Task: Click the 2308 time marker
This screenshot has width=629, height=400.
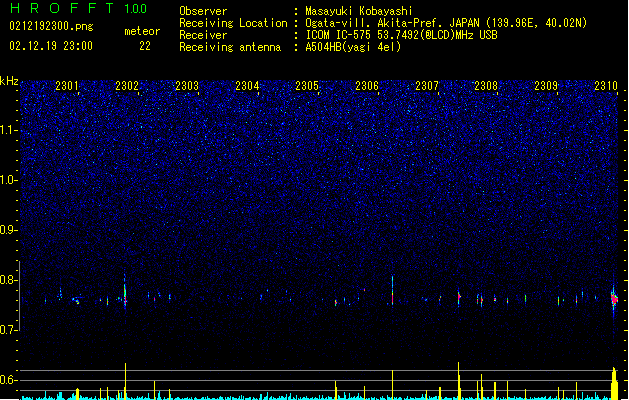Action: pos(486,85)
